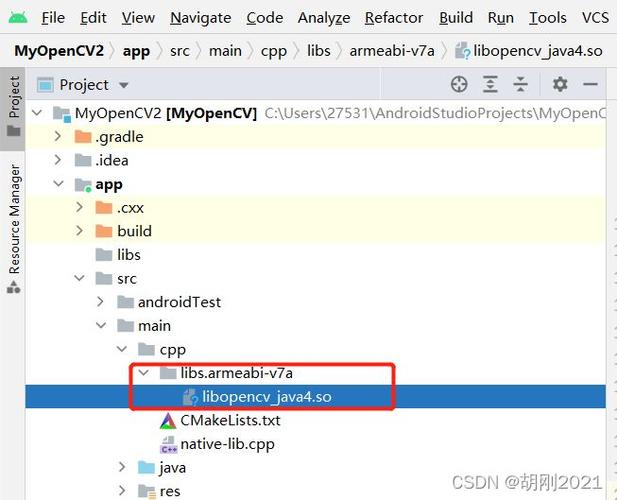Screen dimensions: 617x500
Task: Select the cpp folder row
Action: tap(316, 349)
